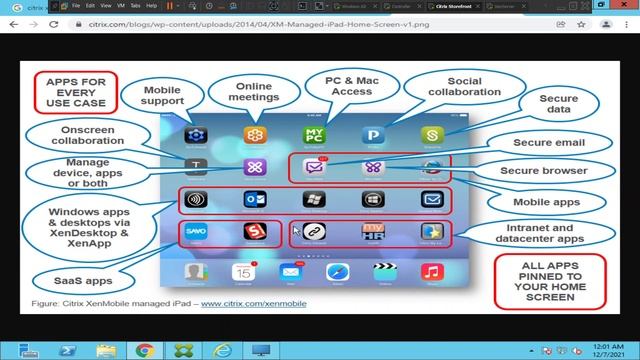Click the secure email app icon with badge

[x=314, y=167]
